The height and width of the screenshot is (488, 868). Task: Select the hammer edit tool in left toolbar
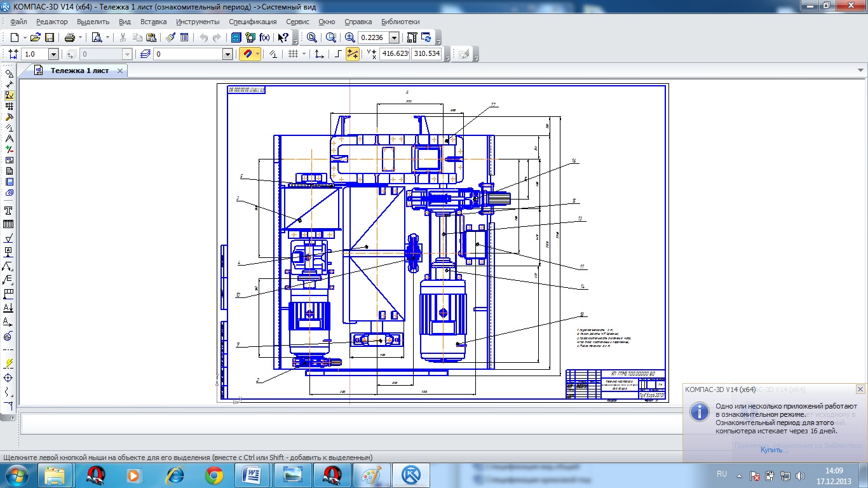(x=9, y=116)
